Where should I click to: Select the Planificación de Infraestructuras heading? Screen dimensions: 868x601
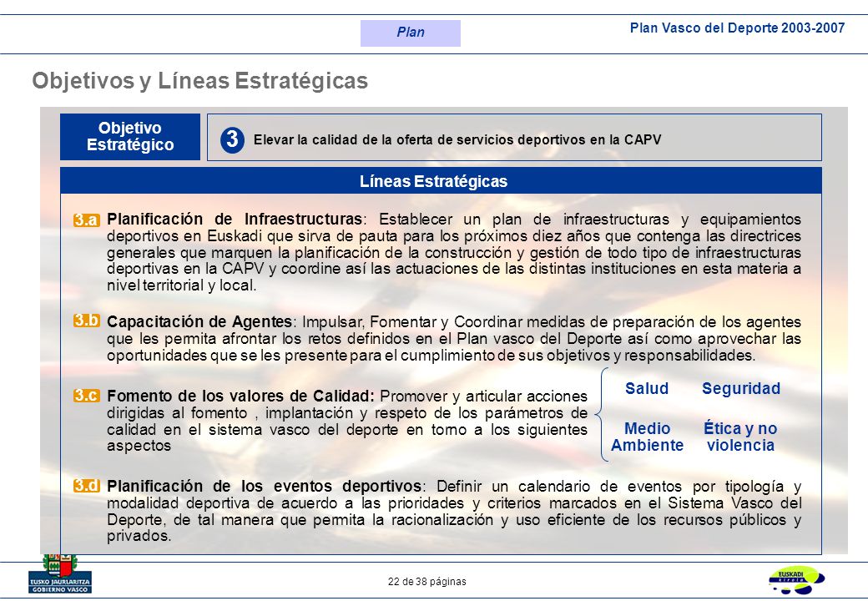[235, 220]
